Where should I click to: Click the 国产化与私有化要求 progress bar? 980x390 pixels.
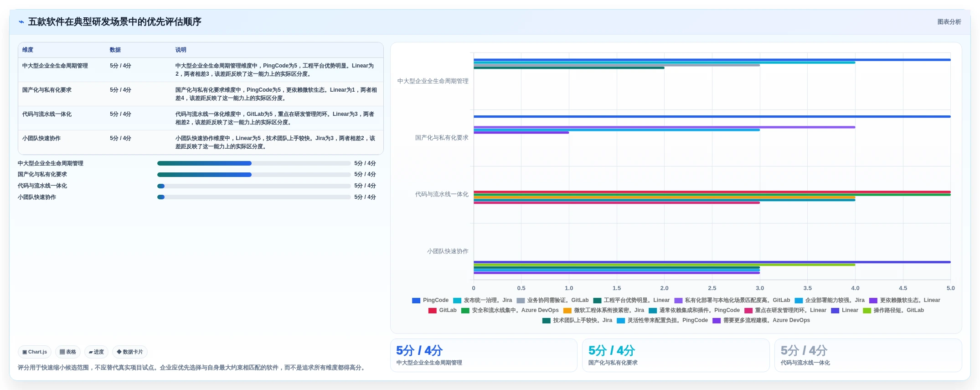pos(254,175)
